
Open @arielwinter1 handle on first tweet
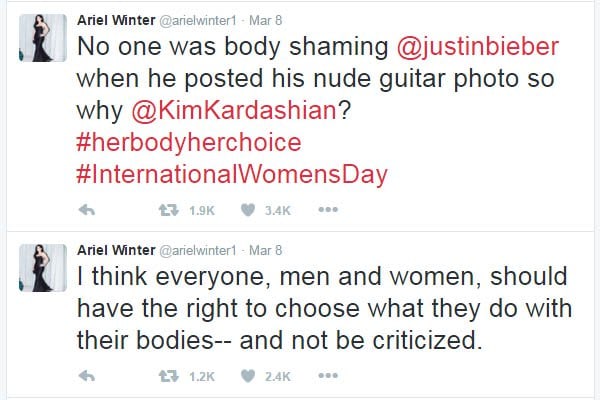point(197,20)
